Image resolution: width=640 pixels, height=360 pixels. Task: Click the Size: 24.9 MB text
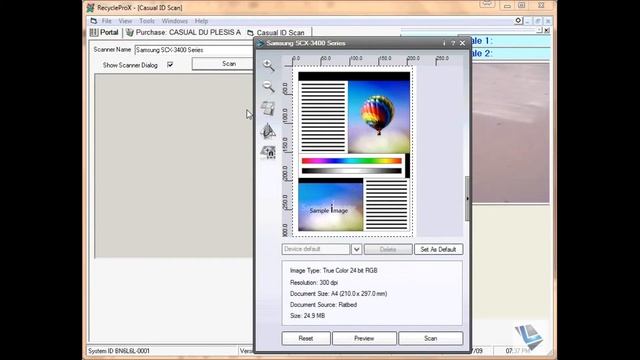(x=307, y=316)
